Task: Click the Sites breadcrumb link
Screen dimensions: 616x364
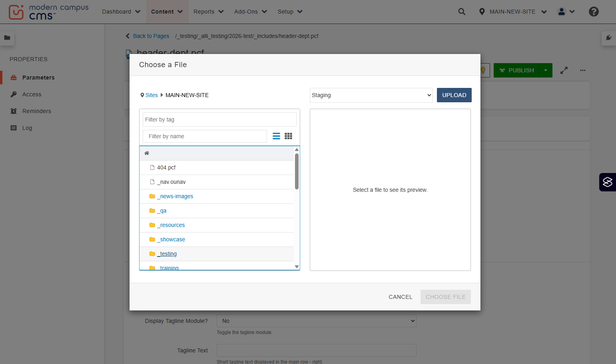Action: (152, 95)
